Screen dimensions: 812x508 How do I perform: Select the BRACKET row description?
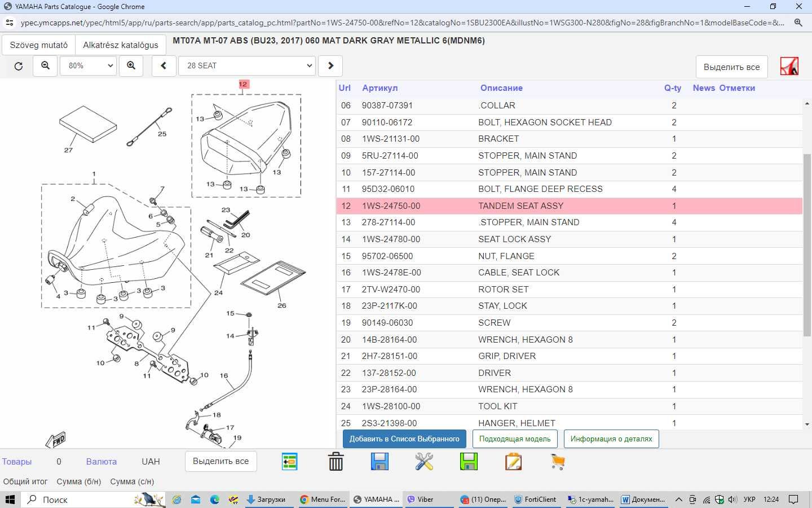click(498, 139)
